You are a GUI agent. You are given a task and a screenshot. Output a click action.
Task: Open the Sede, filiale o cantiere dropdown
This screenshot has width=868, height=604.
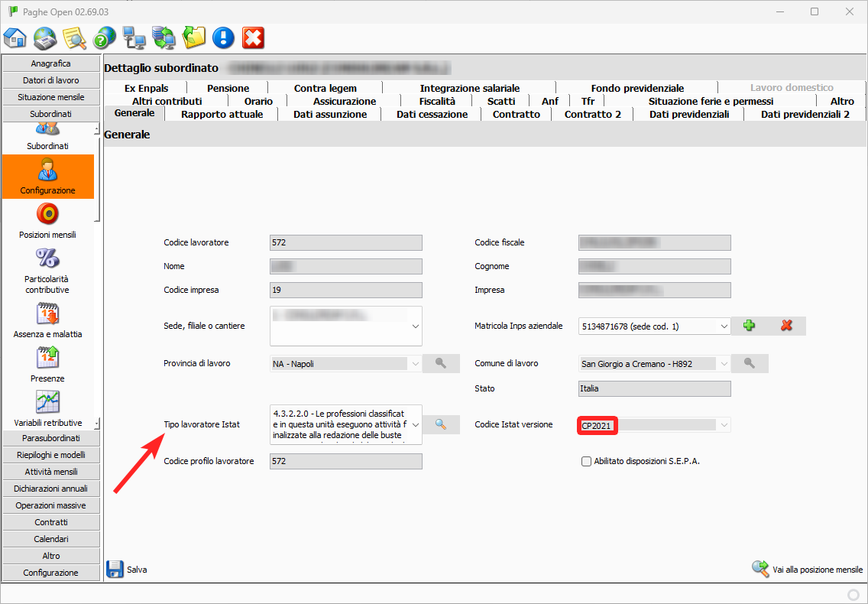(x=416, y=326)
